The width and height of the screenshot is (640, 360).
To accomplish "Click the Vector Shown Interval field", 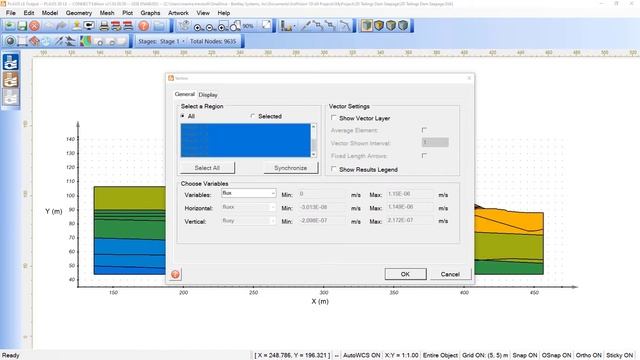I will 435,142.
